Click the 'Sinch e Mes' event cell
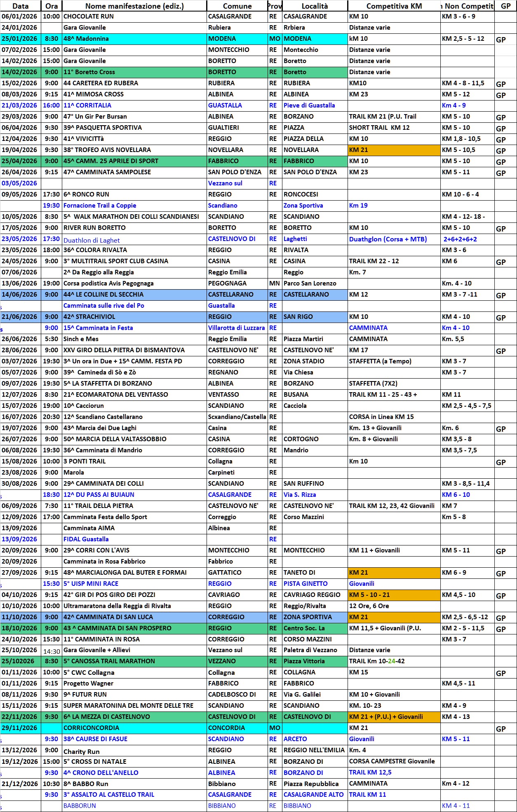517x812 pixels. tap(134, 339)
